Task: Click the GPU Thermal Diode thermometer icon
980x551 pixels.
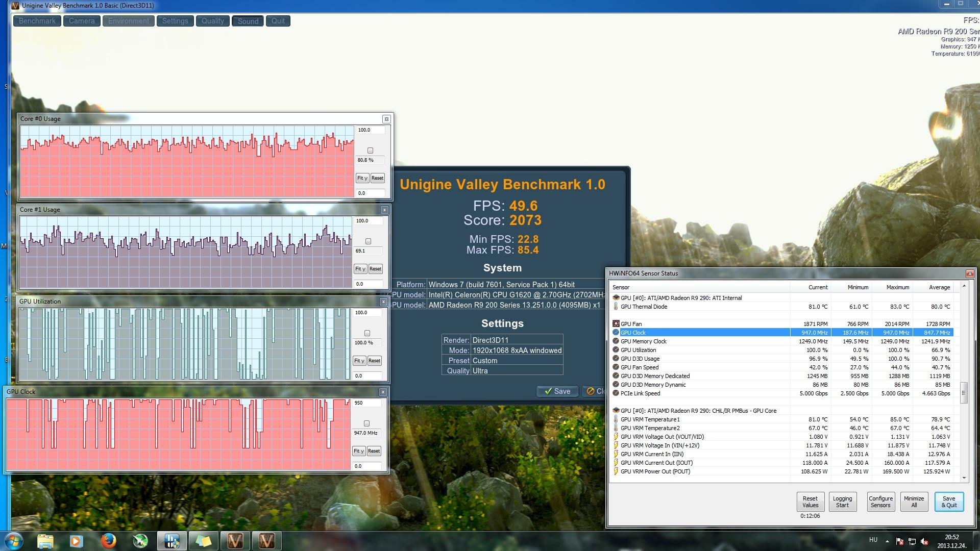Action: pos(616,307)
